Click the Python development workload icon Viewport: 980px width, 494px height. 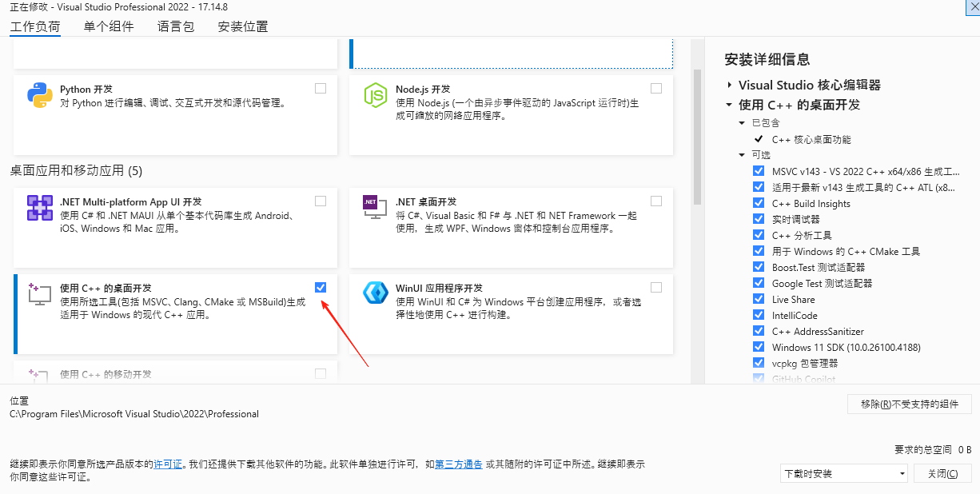[x=40, y=95]
